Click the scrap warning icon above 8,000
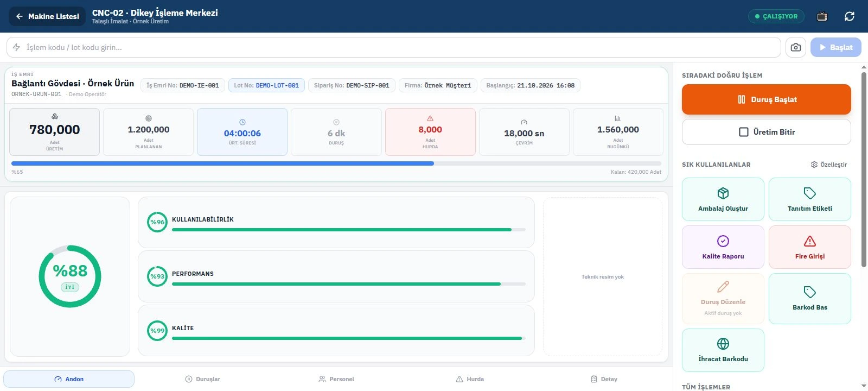868x391 pixels. pos(430,118)
